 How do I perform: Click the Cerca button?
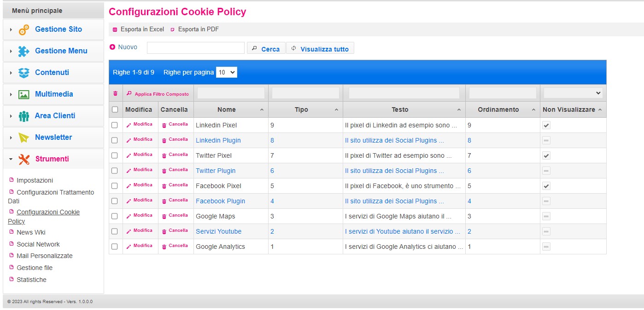tap(266, 48)
